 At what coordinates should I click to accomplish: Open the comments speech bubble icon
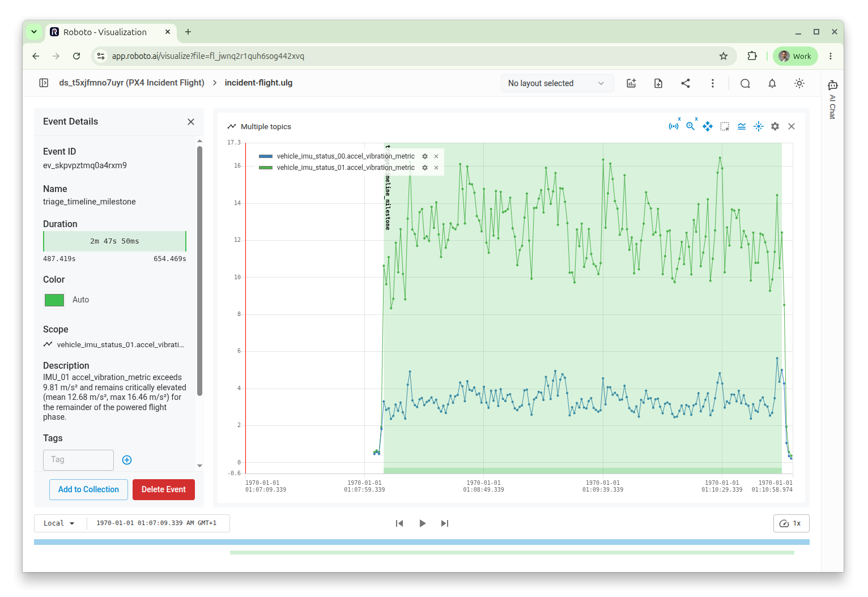click(745, 83)
